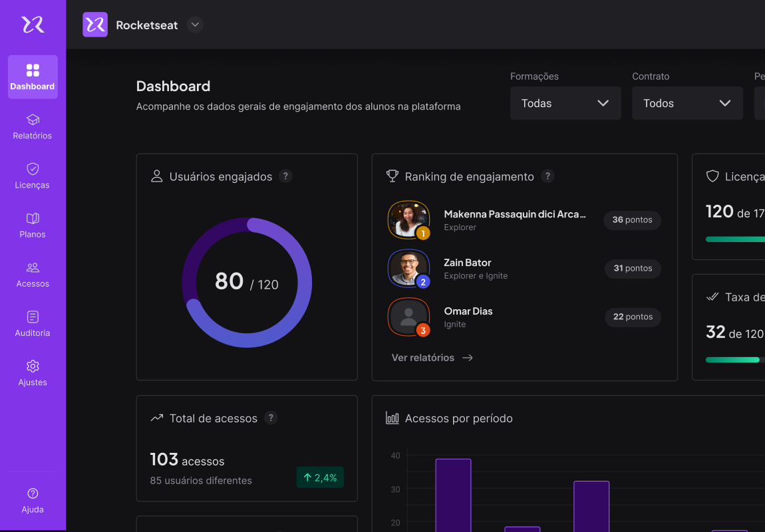Image resolution: width=765 pixels, height=532 pixels.
Task: Open the Formações dropdown set to Todas
Action: tap(565, 103)
